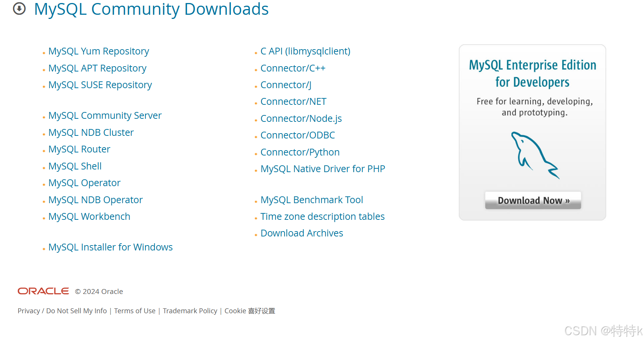Open the Download Archives link
Image resolution: width=644 pixels, height=342 pixels.
pyautogui.click(x=302, y=233)
